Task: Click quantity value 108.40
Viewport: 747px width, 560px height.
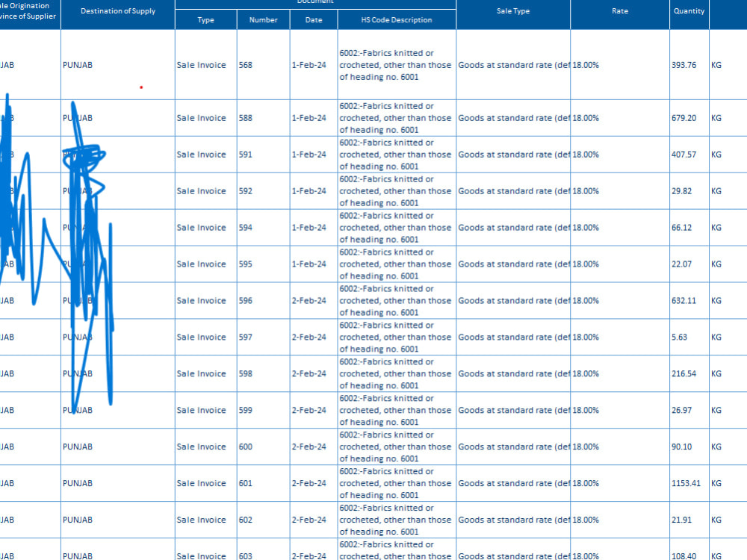Action: click(684, 556)
